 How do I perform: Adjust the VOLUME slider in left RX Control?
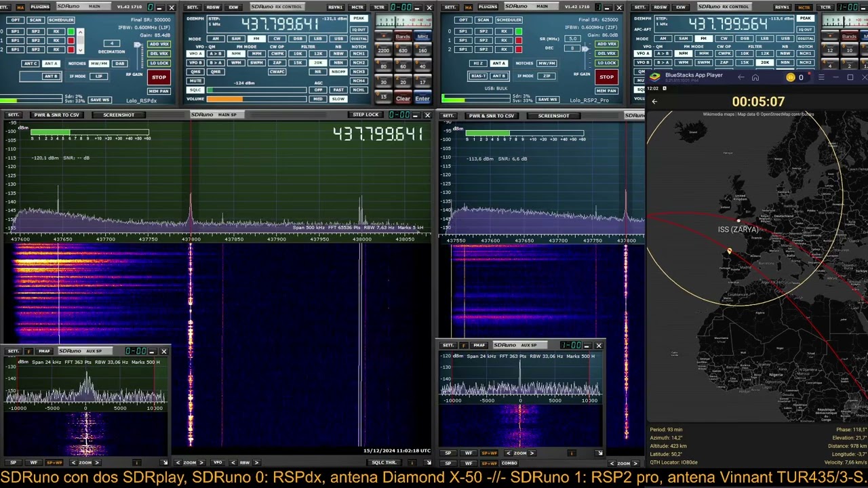click(258, 99)
